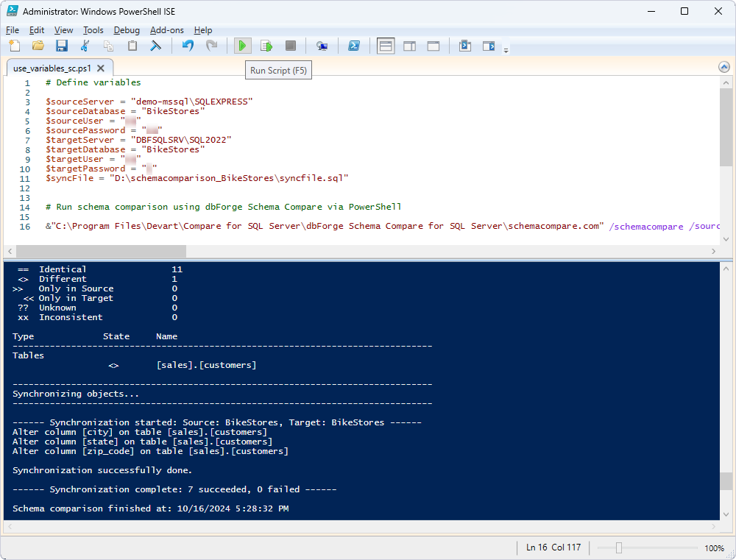Open the File menu
The height and width of the screenshot is (560, 736).
[x=13, y=30]
